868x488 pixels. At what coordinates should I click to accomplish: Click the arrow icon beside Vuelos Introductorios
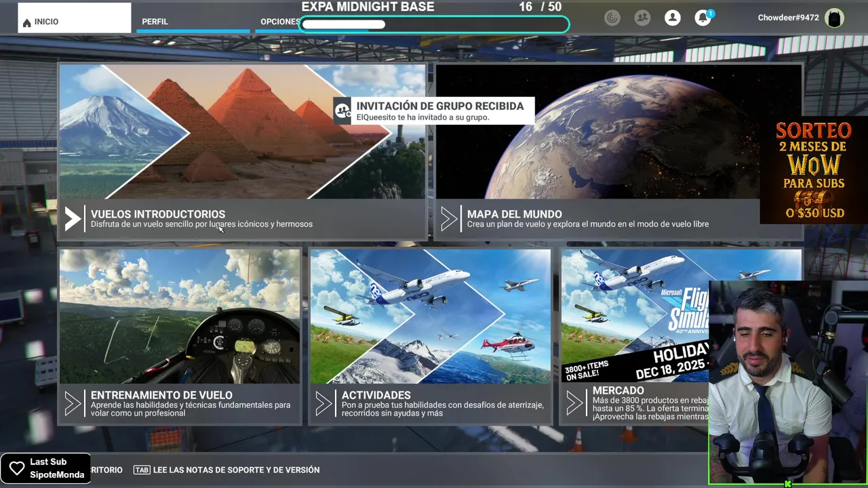73,219
